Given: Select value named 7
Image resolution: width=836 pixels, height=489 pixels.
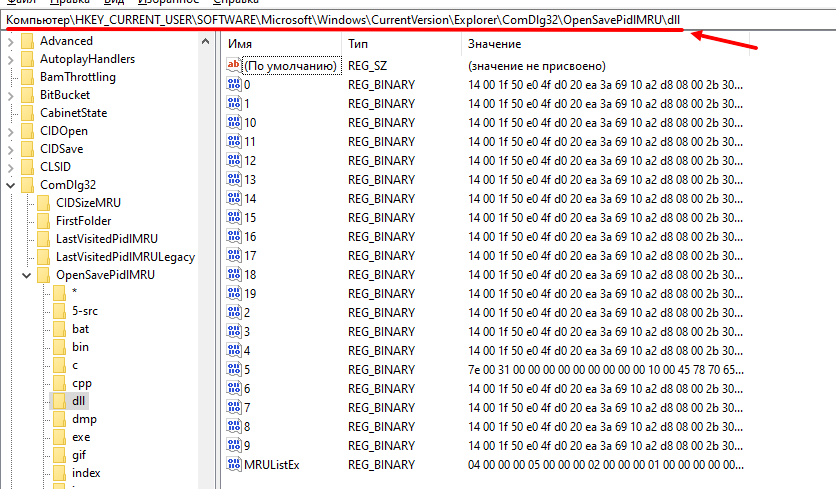Looking at the screenshot, I should tap(247, 407).
